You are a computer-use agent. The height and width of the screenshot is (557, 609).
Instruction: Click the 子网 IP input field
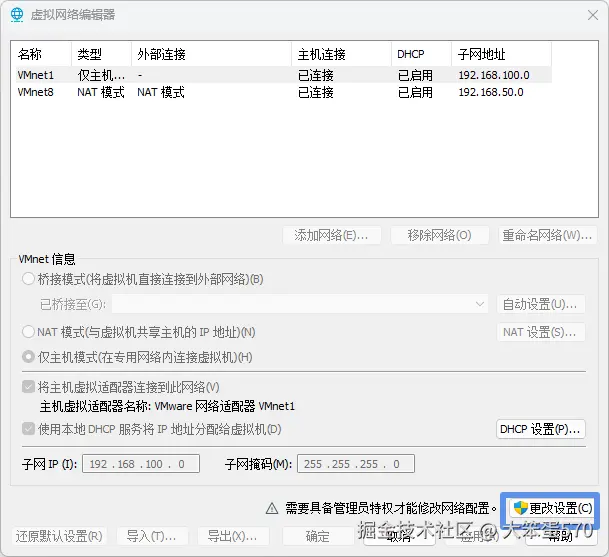[x=141, y=464]
